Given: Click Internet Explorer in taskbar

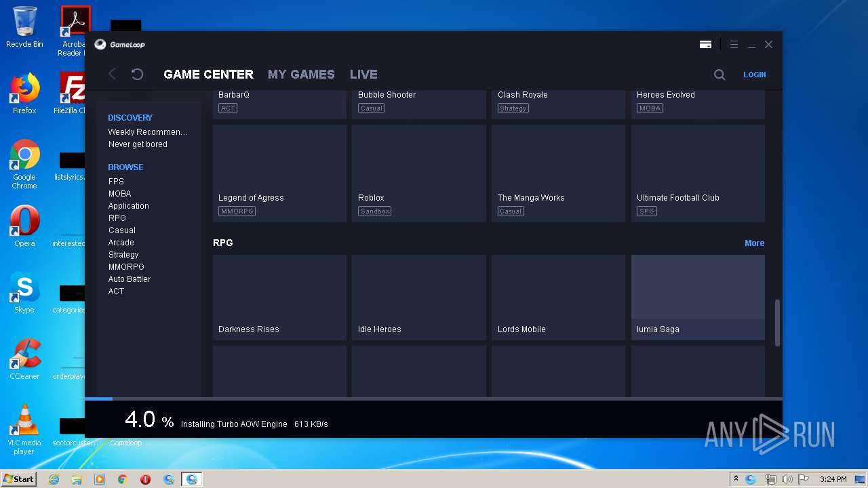Looking at the screenshot, I should (54, 479).
